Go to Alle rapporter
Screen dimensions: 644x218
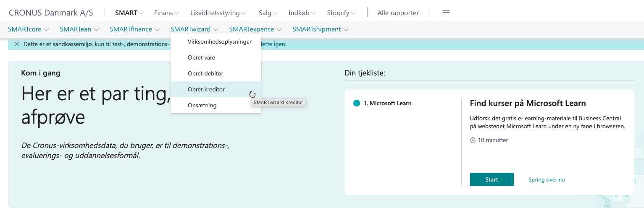pos(398,13)
